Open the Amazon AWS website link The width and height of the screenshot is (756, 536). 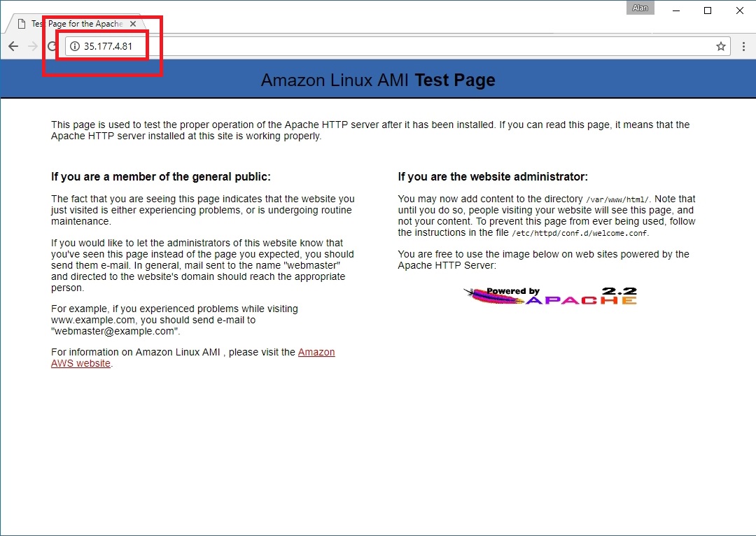pos(193,358)
